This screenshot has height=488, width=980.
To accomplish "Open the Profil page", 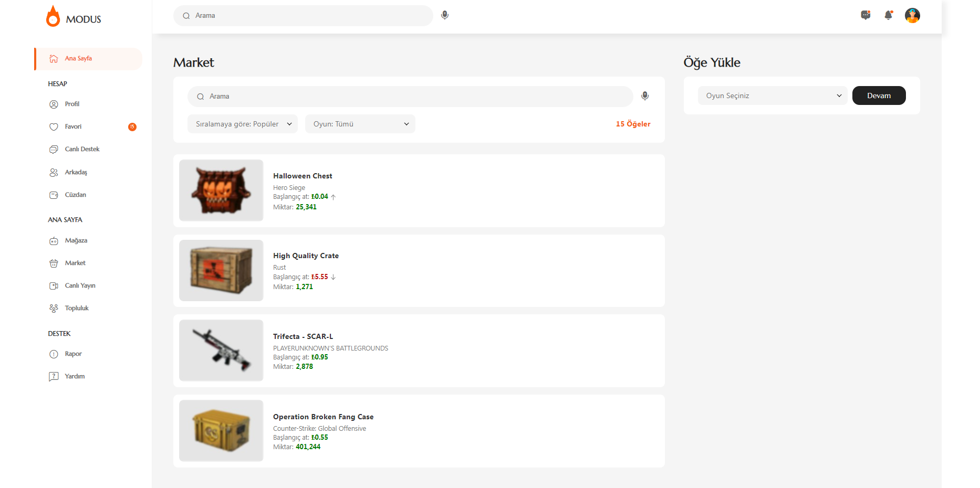I will click(72, 104).
